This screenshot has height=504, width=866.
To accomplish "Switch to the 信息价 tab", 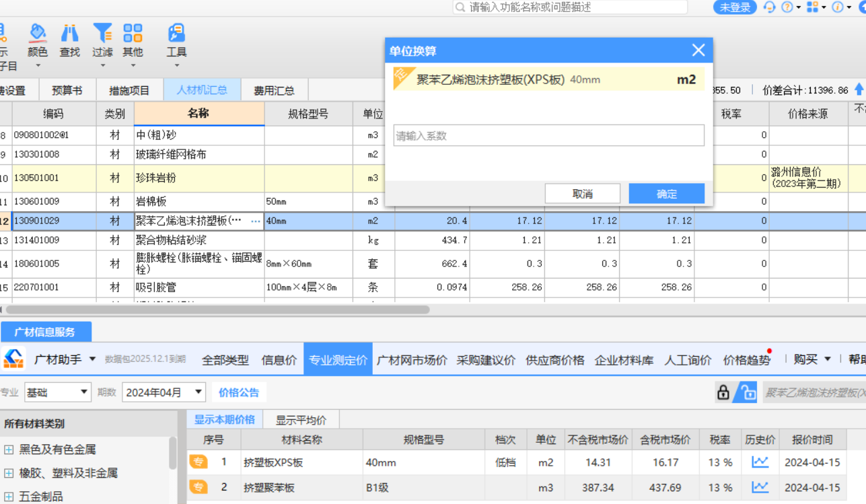I will [x=279, y=360].
